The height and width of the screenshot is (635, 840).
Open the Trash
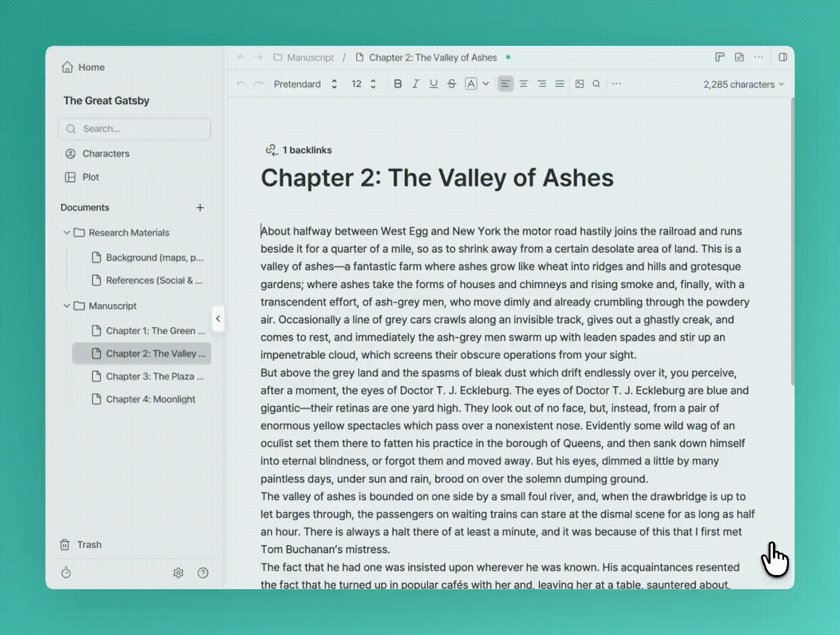(x=81, y=544)
